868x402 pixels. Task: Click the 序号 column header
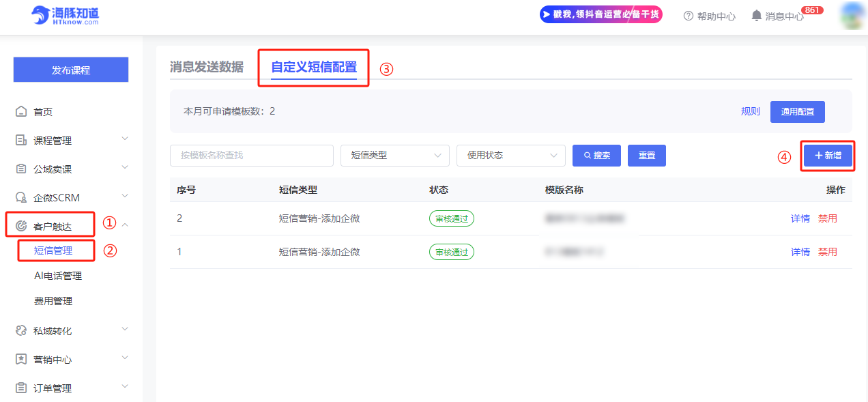click(x=186, y=190)
